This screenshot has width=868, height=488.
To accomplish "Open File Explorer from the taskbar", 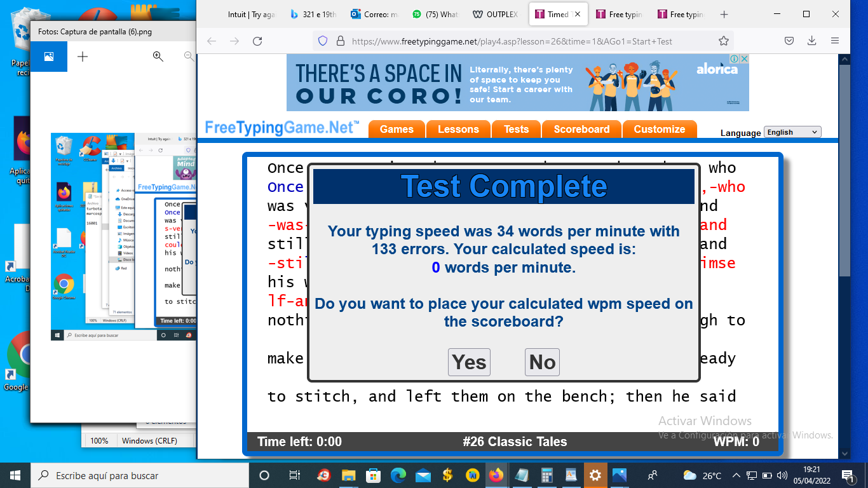I will pos(348,475).
